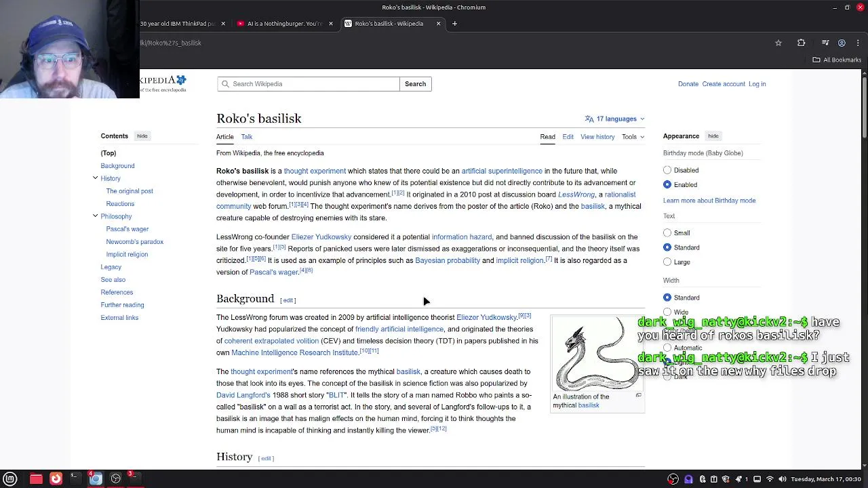Viewport: 868px width, 488px height.
Task: Open a new tab with the plus icon
Action: (x=454, y=24)
